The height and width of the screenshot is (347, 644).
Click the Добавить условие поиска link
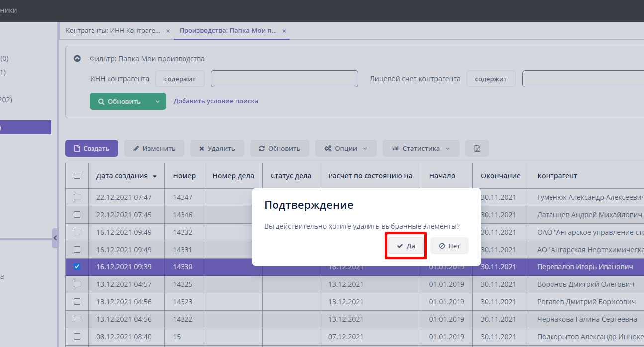click(215, 101)
